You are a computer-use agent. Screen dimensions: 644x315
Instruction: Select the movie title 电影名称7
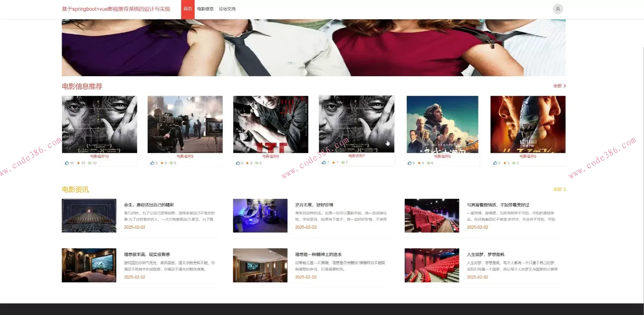[356, 156]
